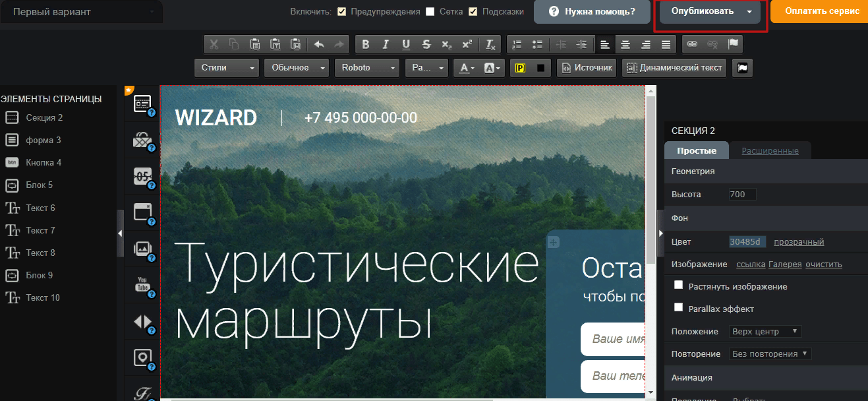The width and height of the screenshot is (868, 401).
Task: Apply italic formatting
Action: pos(386,44)
